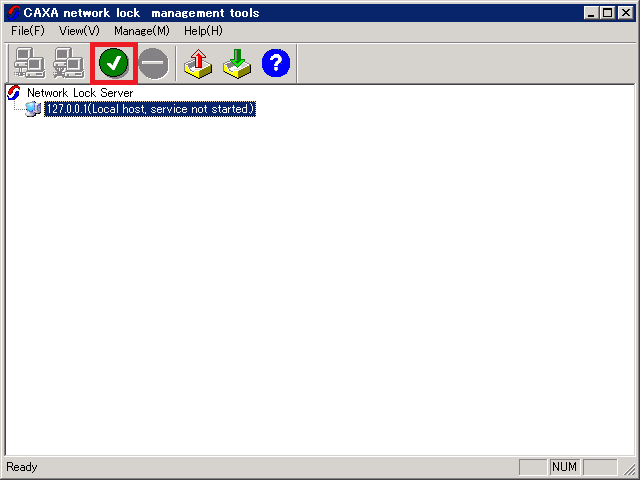Minimize the CAXA management tools window
This screenshot has width=640, height=480.
click(x=591, y=13)
